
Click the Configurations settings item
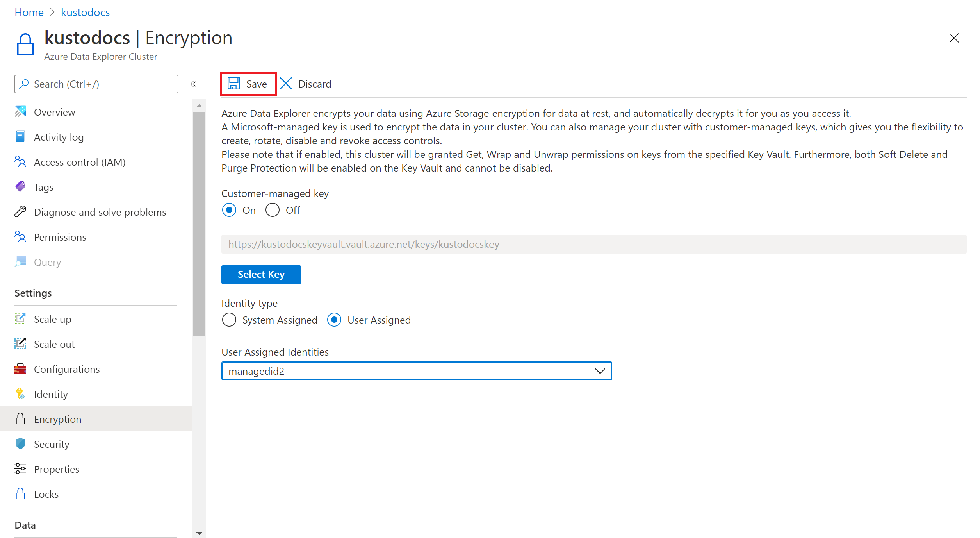[x=68, y=368]
